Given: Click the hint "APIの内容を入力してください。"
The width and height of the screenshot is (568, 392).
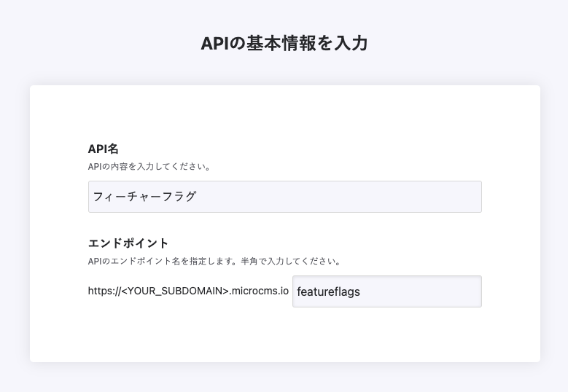Looking at the screenshot, I should pyautogui.click(x=149, y=166).
